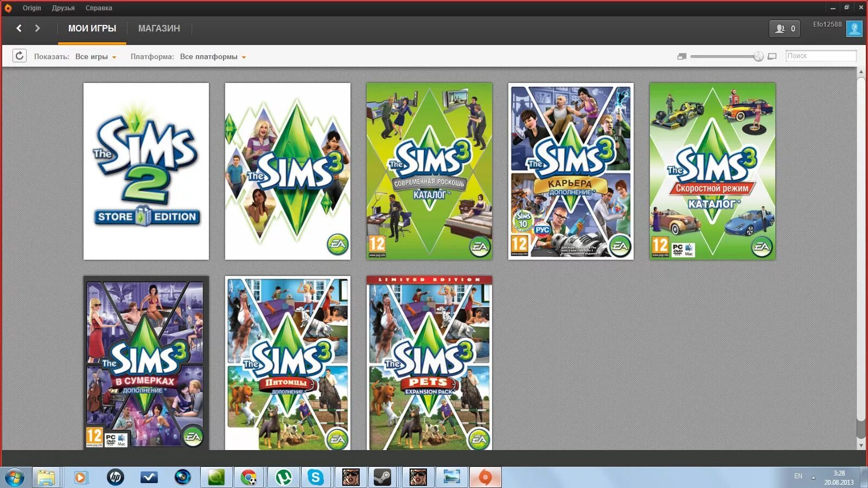This screenshot has height=488, width=868.
Task: Click the Origin logo icon in title bar
Action: 8,8
